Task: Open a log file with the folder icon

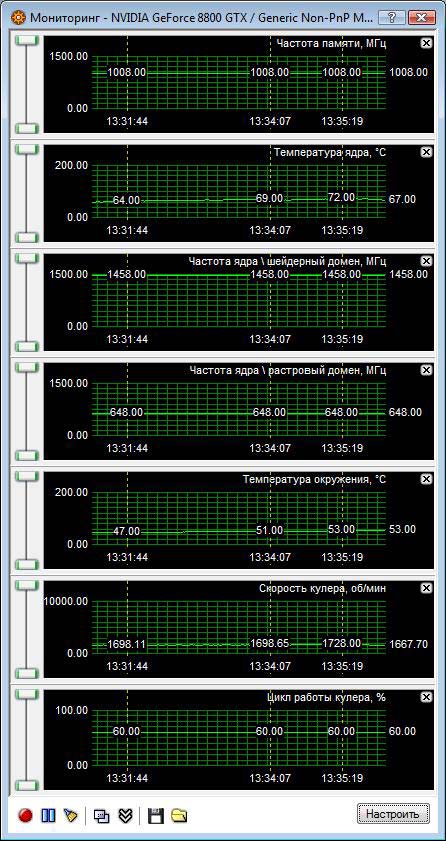Action: tap(179, 816)
